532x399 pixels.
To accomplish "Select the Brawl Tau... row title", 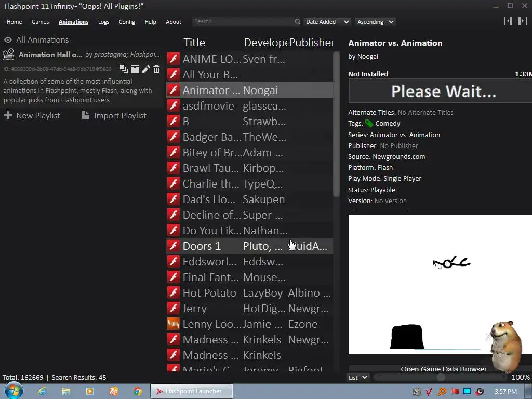I will (211, 168).
